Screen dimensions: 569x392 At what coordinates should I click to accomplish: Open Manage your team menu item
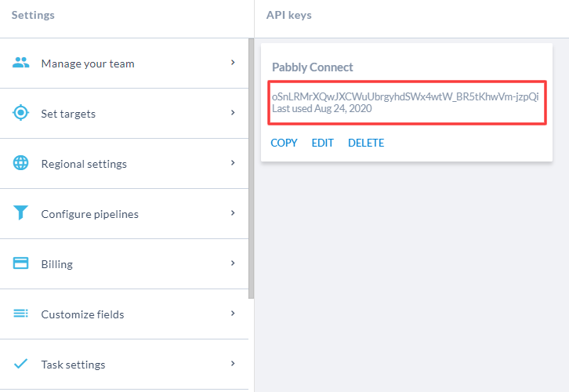(124, 64)
